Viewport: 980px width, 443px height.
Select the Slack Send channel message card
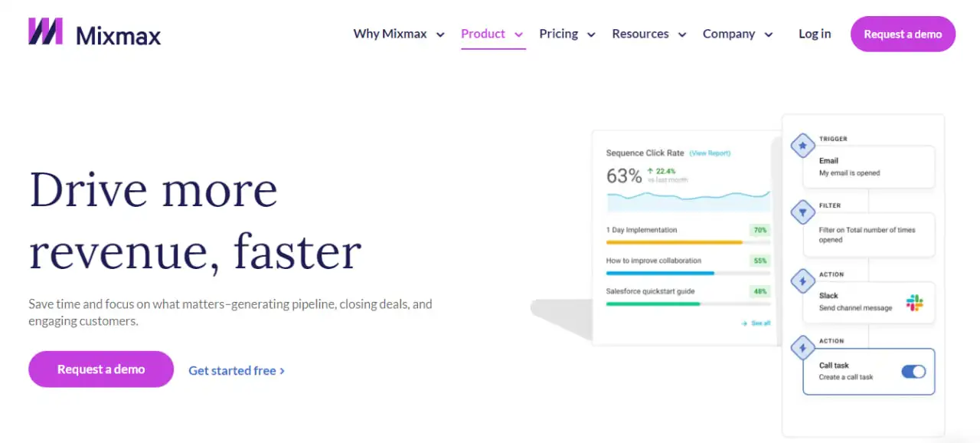pyautogui.click(x=868, y=302)
